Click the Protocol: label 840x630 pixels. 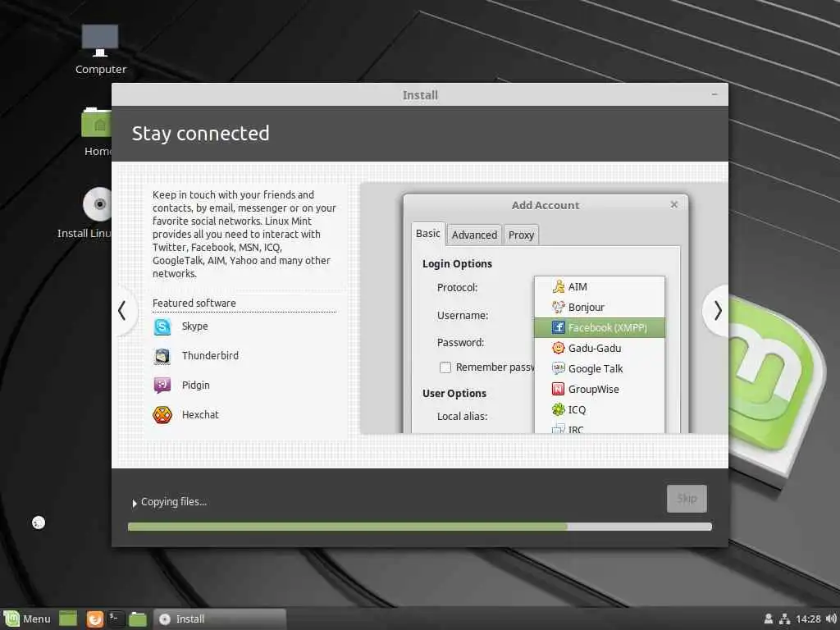click(x=458, y=288)
